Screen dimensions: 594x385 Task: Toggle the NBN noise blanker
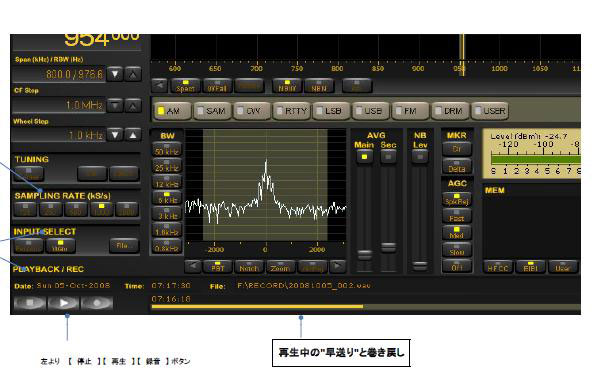[x=319, y=86]
